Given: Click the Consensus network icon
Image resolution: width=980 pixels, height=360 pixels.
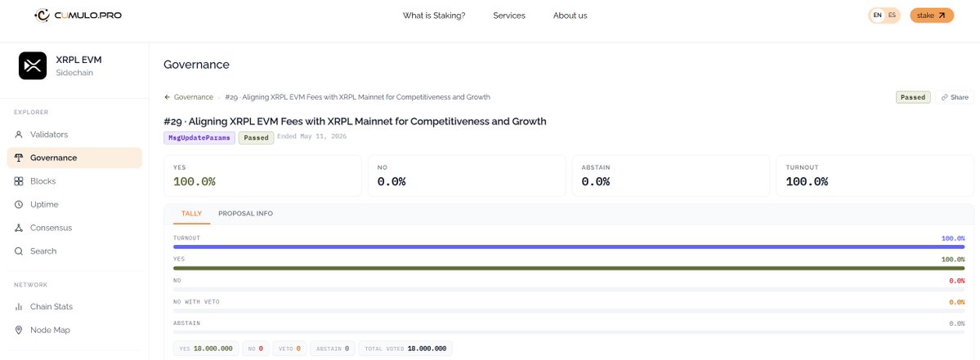Looking at the screenshot, I should pyautogui.click(x=19, y=228).
